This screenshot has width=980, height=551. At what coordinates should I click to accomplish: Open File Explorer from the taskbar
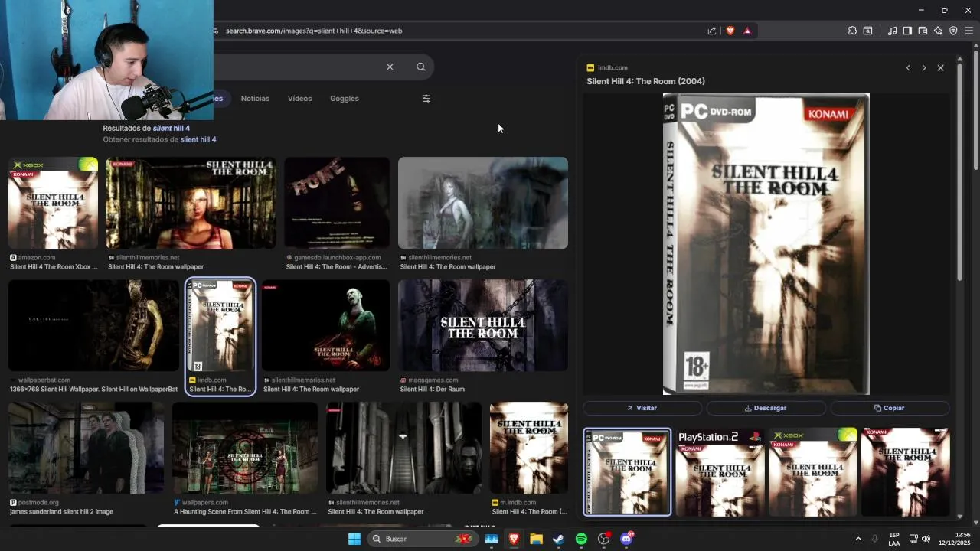(537, 539)
